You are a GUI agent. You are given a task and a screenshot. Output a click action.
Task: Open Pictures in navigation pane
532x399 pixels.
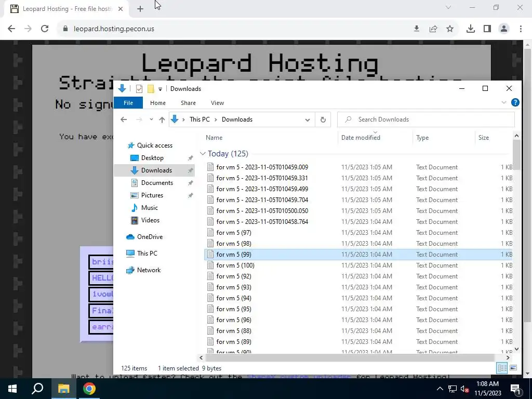(152, 195)
